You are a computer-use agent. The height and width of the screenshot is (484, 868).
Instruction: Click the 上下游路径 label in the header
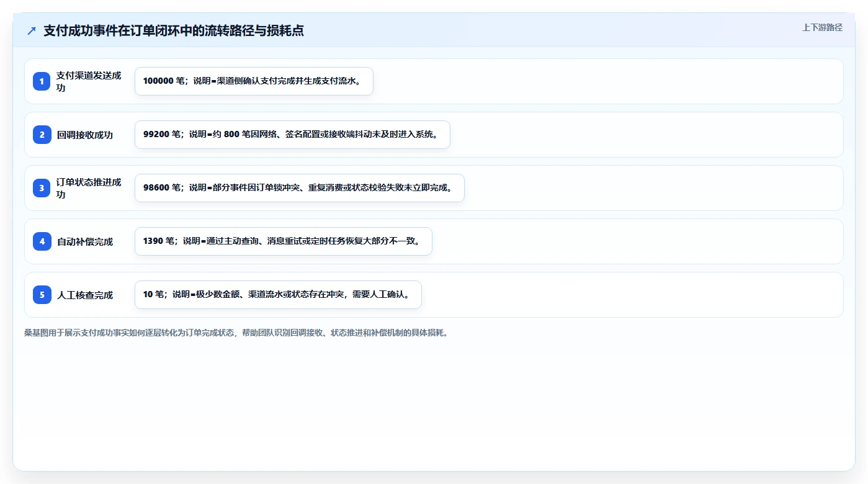pos(822,27)
